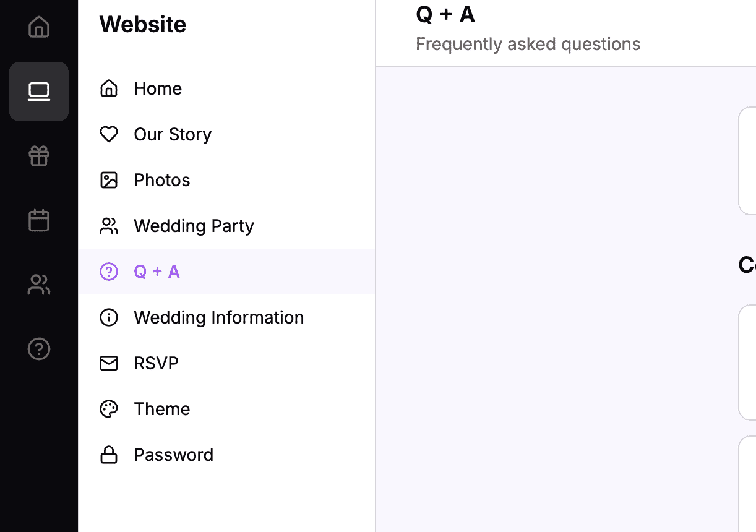Select the Password menu entry
Image resolution: width=756 pixels, height=532 pixels.
[x=173, y=455]
